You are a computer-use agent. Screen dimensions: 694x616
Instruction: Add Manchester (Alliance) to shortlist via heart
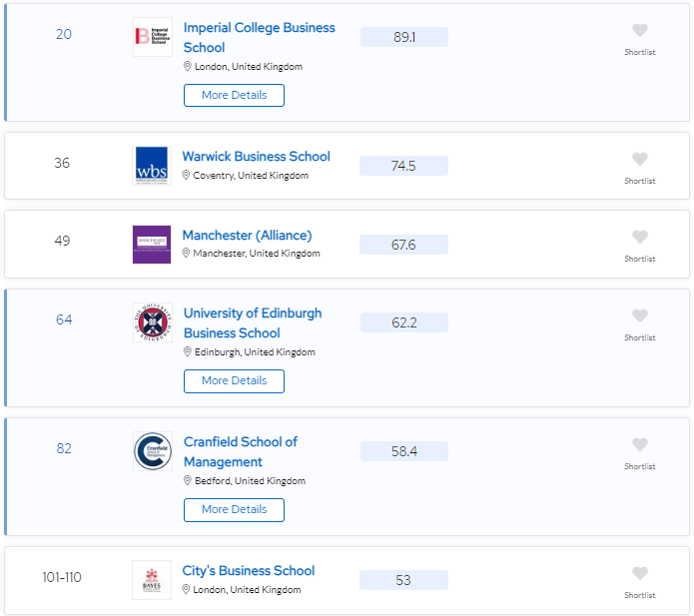click(640, 238)
